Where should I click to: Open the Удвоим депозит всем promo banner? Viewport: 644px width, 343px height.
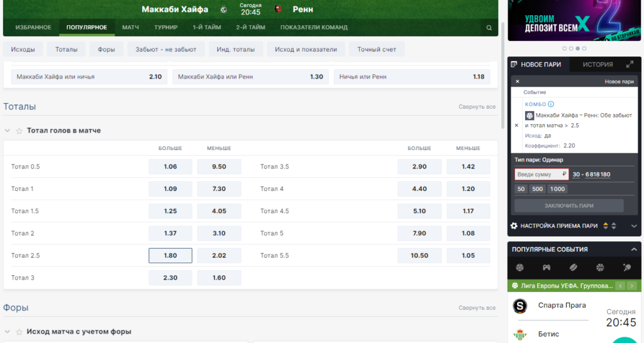pyautogui.click(x=574, y=21)
